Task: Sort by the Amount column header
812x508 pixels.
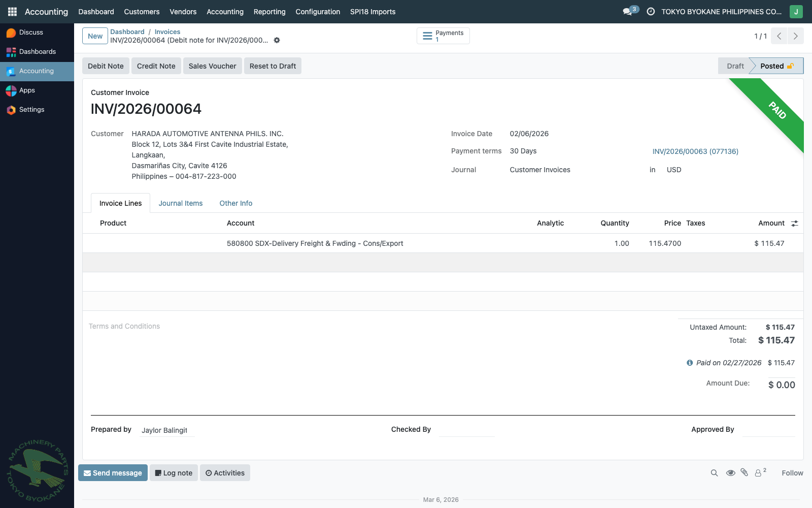Action: point(771,223)
